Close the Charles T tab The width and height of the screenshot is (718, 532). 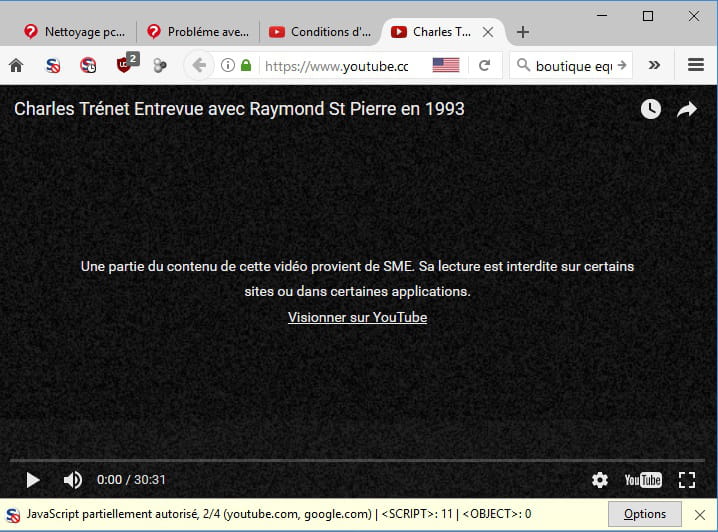click(x=488, y=32)
